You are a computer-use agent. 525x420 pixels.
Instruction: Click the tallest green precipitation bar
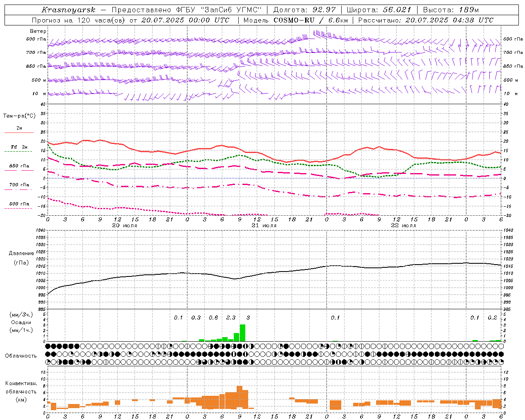coord(242,333)
